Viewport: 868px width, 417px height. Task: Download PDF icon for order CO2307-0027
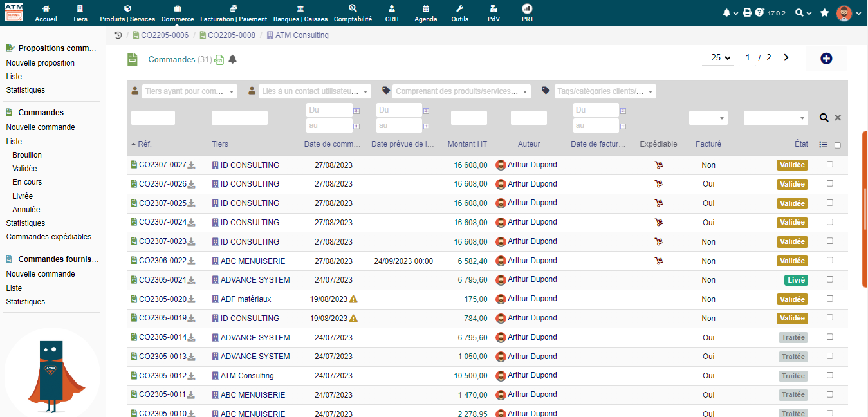(x=191, y=165)
